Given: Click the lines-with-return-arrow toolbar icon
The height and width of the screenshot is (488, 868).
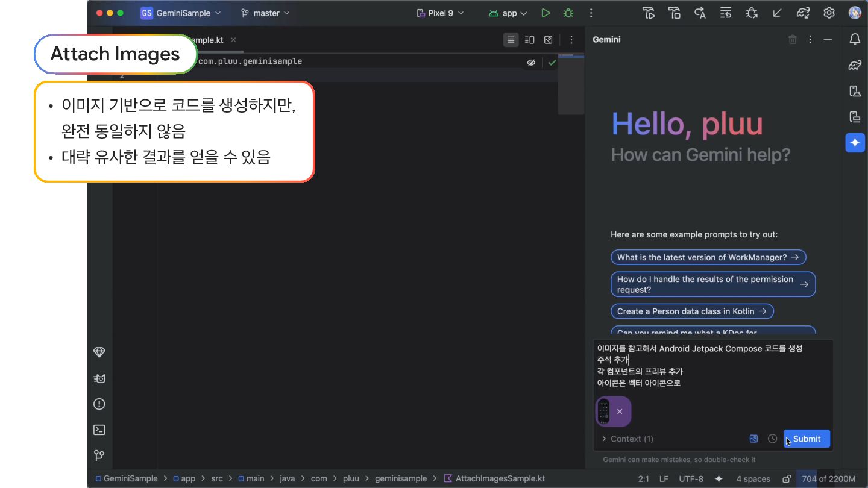Looking at the screenshot, I should [x=726, y=13].
